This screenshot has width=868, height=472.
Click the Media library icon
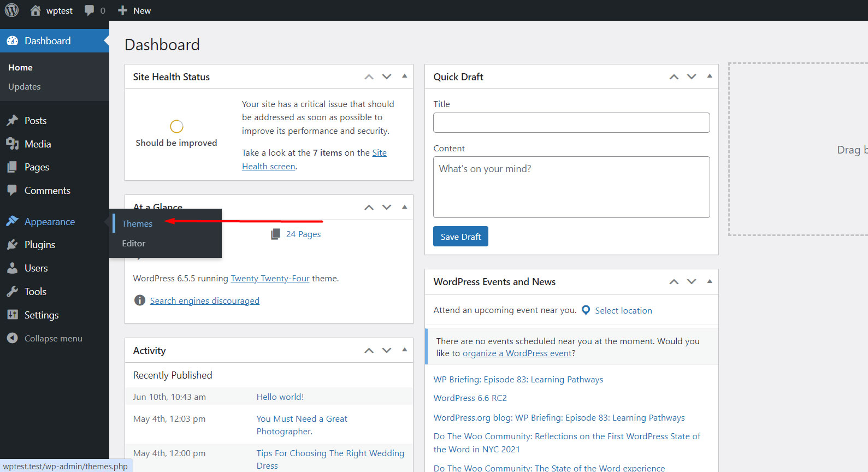tap(12, 144)
